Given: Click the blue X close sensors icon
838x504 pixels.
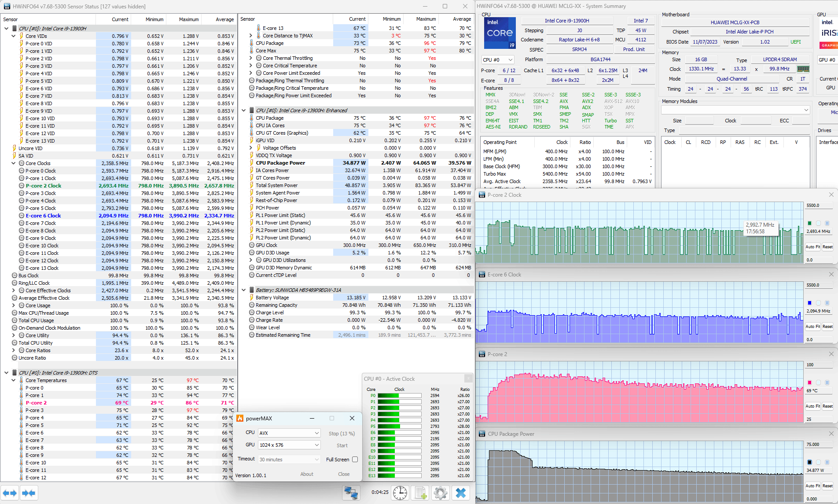Looking at the screenshot, I should click(x=461, y=493).
